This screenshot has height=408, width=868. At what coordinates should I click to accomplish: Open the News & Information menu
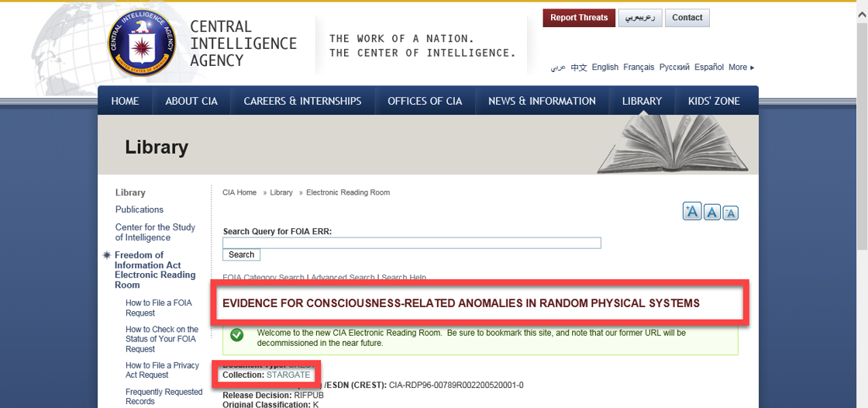(542, 101)
